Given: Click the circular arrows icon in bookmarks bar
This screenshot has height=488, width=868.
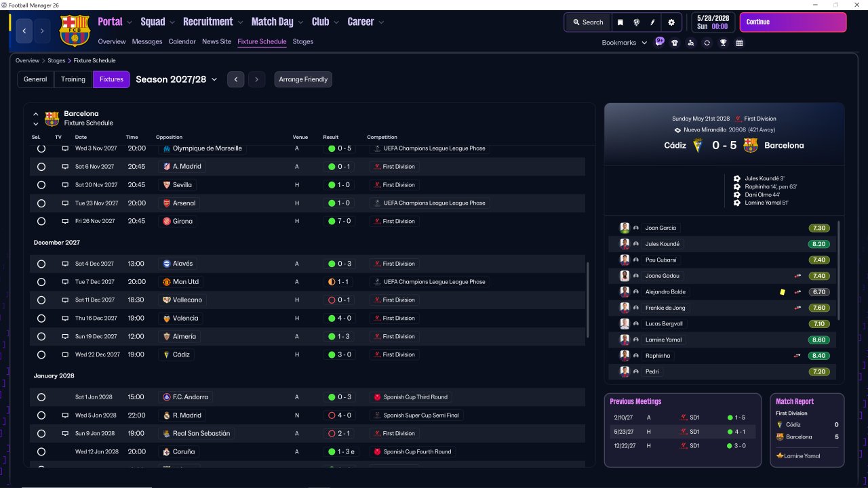Looking at the screenshot, I should pos(707,43).
